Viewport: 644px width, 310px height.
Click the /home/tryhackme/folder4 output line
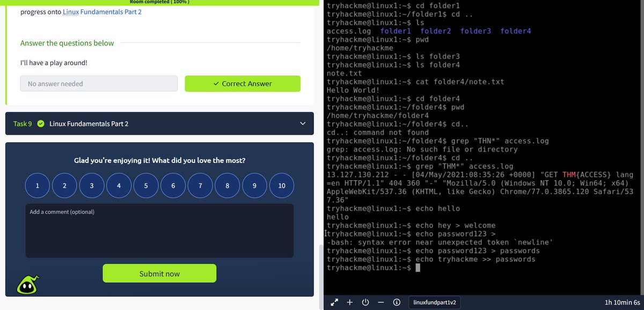(x=378, y=116)
